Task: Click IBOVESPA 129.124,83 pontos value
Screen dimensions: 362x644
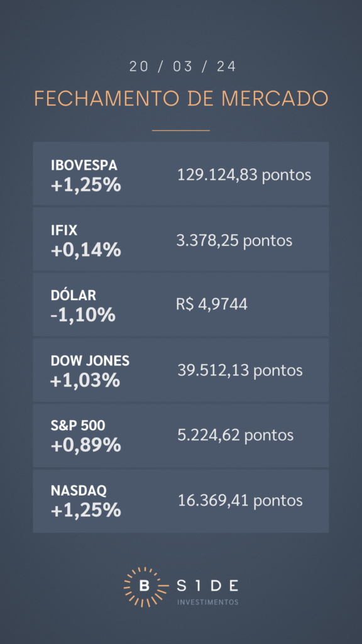Action: coord(244,175)
